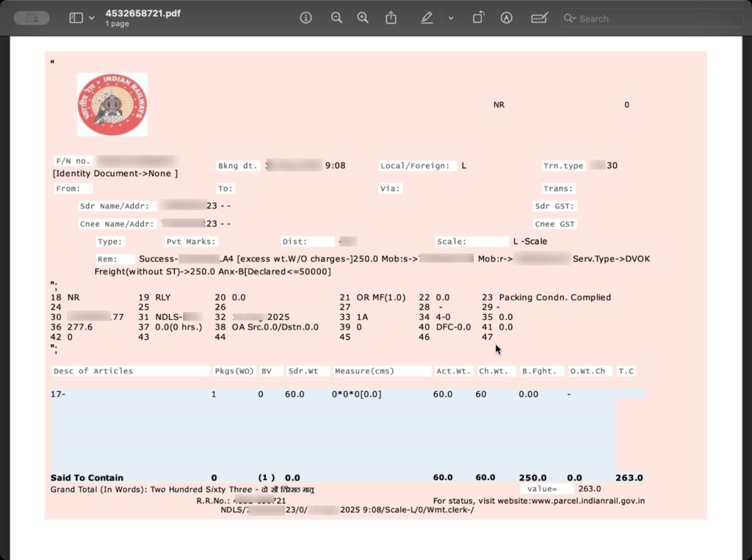Expand the sidebar view options chevron
Image resolution: width=752 pixels, height=560 pixels.
click(x=92, y=18)
